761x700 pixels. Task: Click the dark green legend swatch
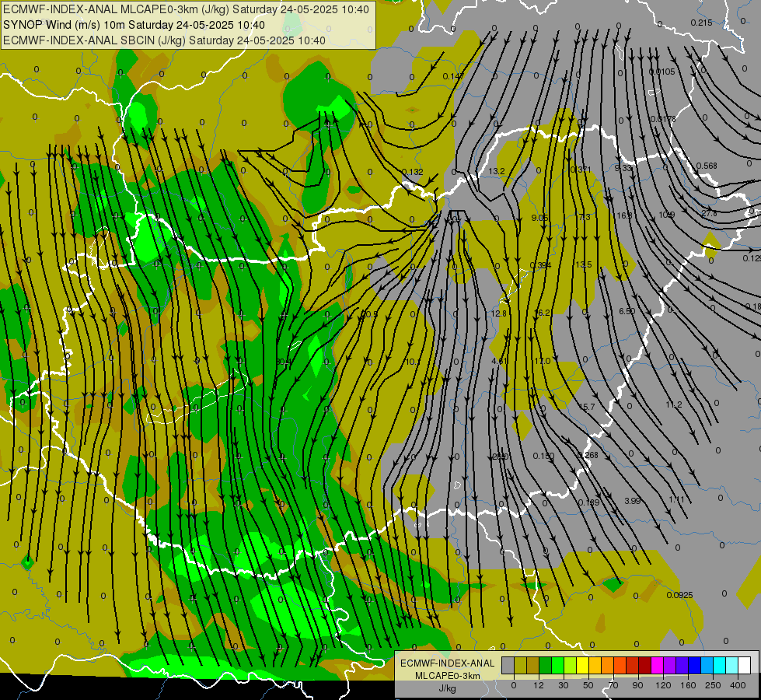click(x=546, y=665)
